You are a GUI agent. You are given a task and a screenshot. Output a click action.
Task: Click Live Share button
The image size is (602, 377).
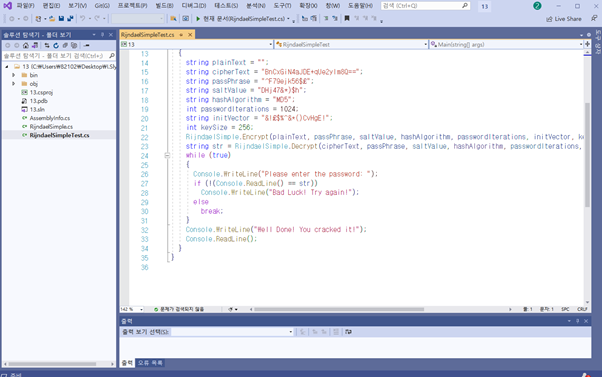coord(564,19)
